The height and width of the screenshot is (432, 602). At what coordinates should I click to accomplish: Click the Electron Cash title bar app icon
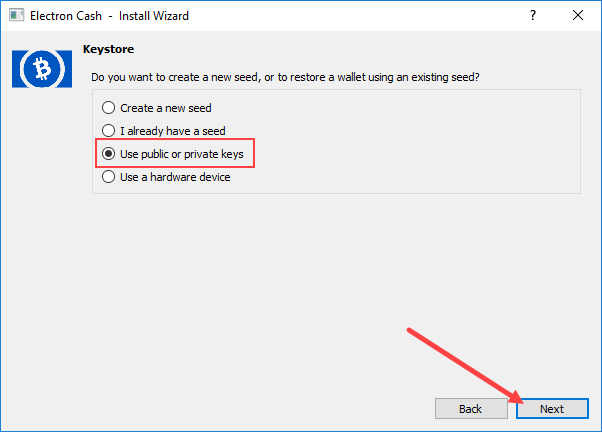(x=17, y=16)
